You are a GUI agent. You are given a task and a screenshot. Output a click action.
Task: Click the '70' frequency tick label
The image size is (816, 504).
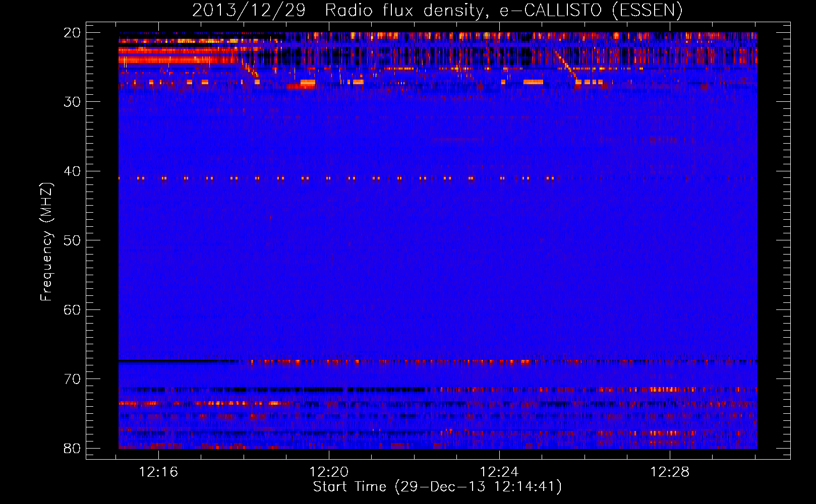[x=72, y=379]
